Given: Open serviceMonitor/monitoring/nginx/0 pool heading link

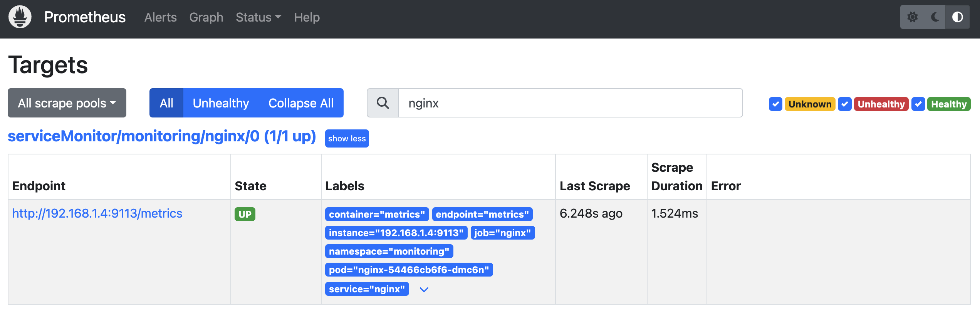Looking at the screenshot, I should click(162, 136).
